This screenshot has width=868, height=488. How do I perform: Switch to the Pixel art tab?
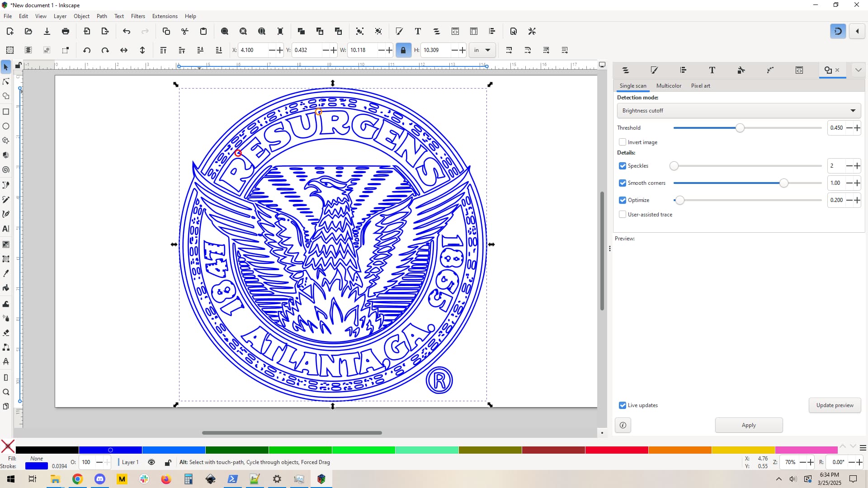[700, 86]
